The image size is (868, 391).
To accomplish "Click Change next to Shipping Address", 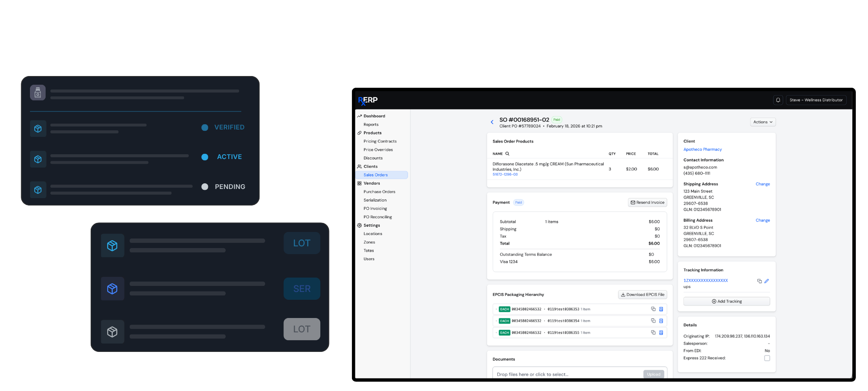I will [x=763, y=184].
